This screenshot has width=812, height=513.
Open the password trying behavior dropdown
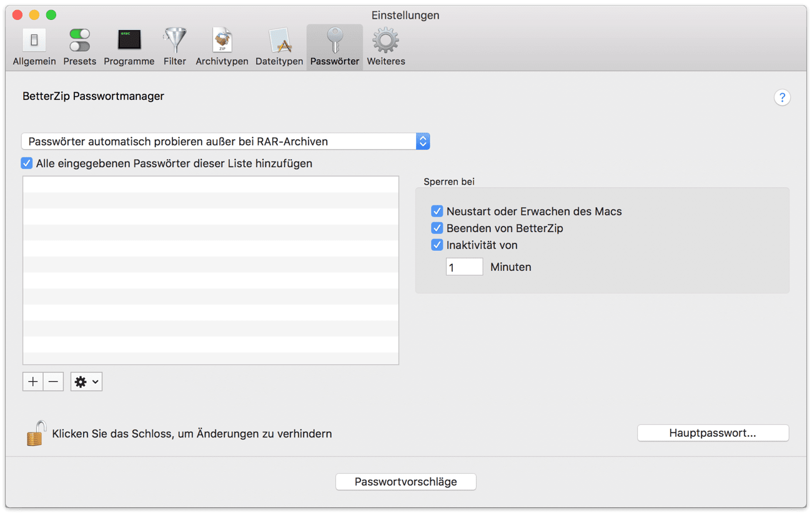(225, 142)
